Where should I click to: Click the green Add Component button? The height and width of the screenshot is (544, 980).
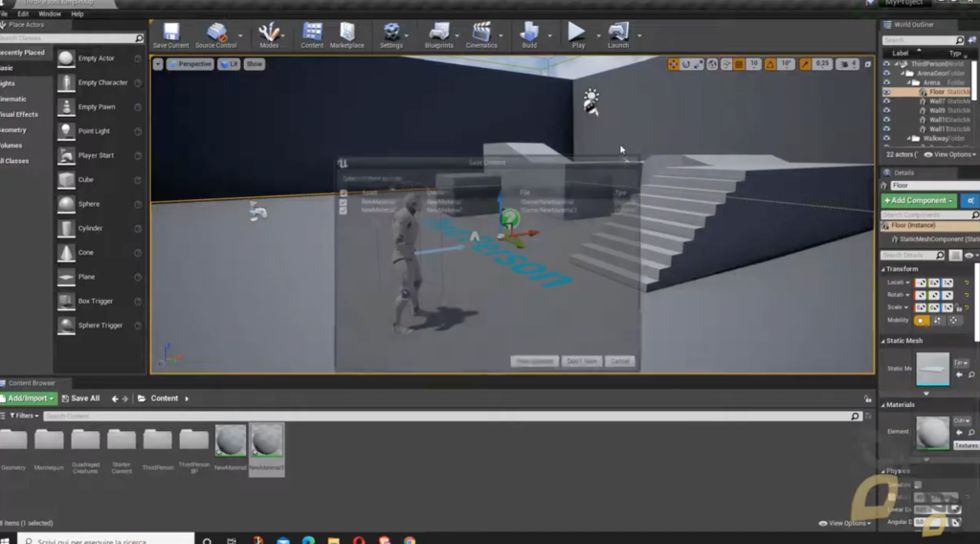pos(918,201)
